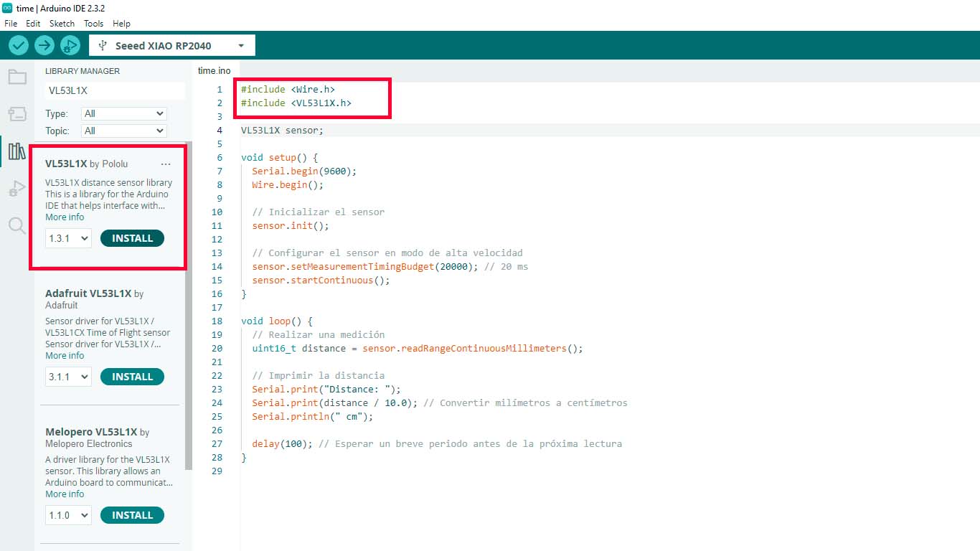Click the sensor.init(); line
The image size is (980, 551).
tap(291, 226)
